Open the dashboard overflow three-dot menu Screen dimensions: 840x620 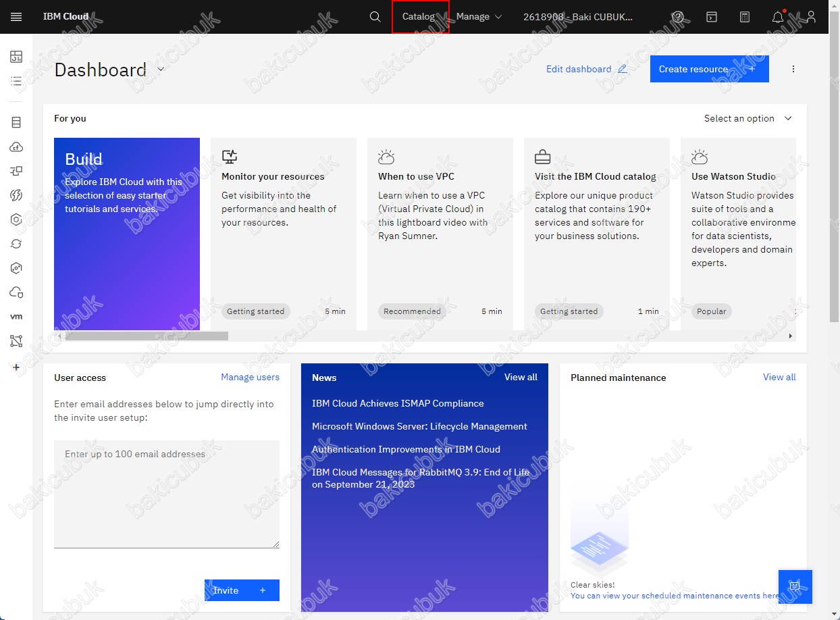click(793, 69)
